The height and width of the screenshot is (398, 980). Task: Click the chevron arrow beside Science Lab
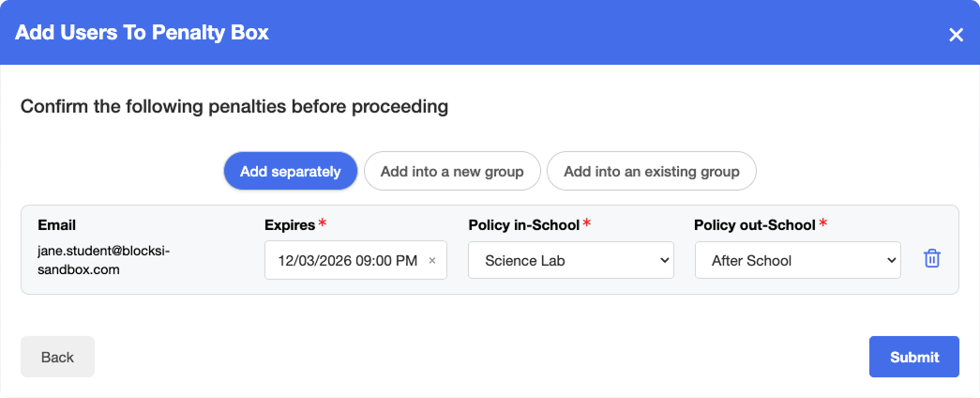(664, 260)
